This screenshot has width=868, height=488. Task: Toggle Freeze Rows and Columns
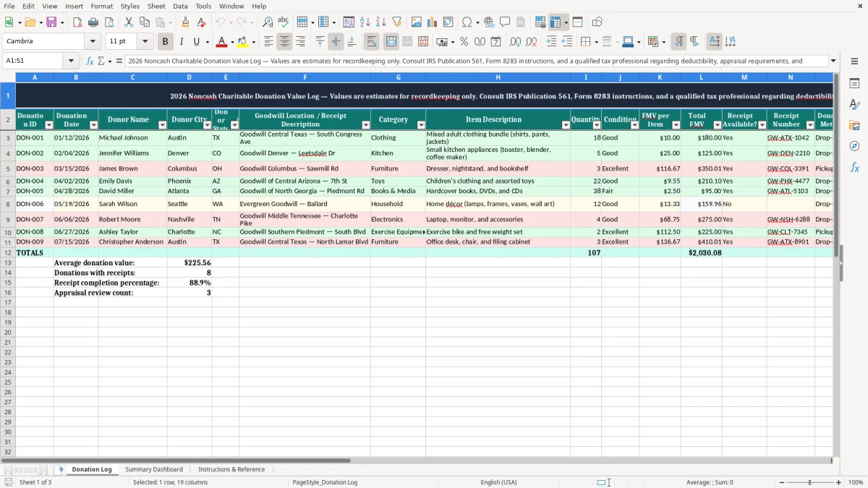[x=556, y=22]
